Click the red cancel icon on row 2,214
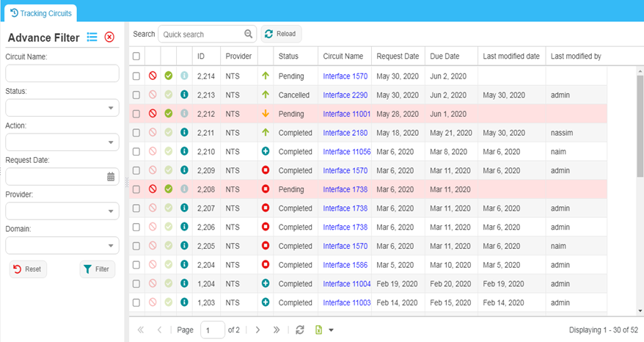The width and height of the screenshot is (644, 342). point(153,76)
